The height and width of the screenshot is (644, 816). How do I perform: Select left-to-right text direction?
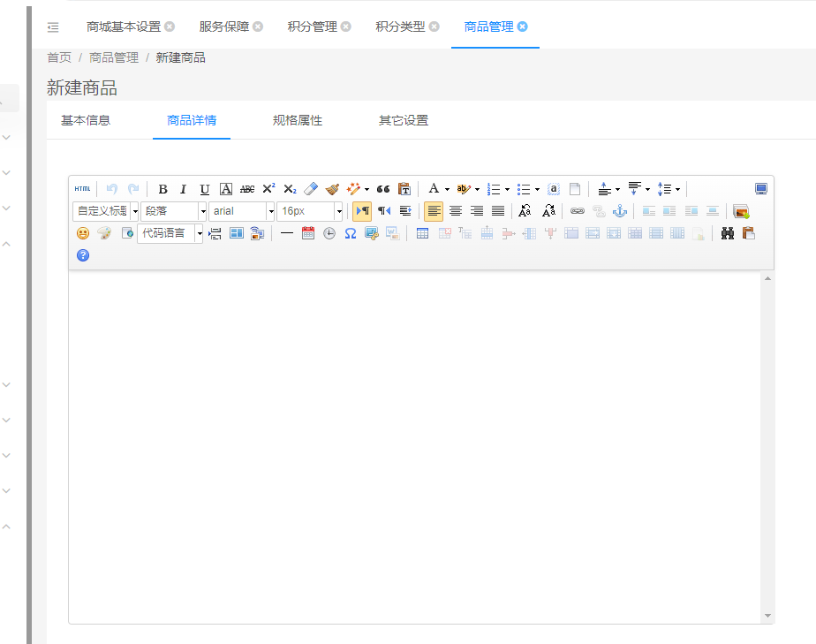[362, 211]
